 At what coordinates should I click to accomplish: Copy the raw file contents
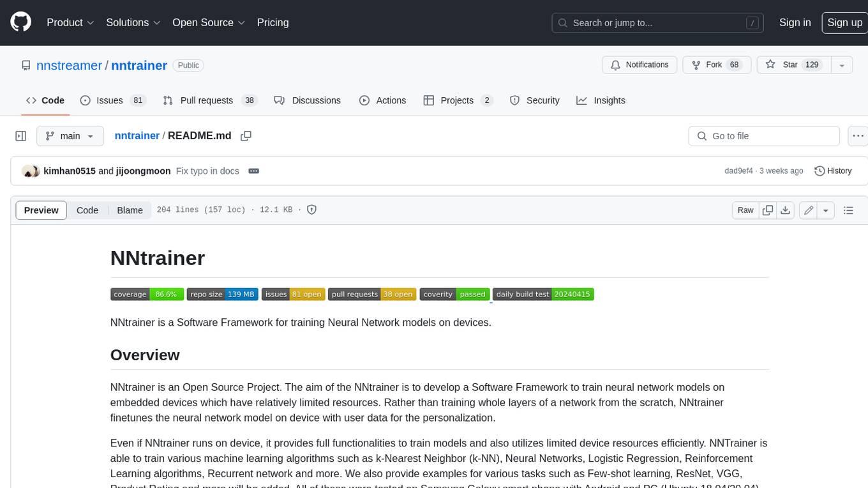point(768,210)
